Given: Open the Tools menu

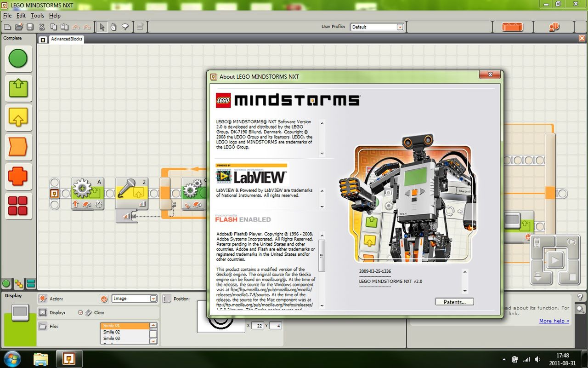Looking at the screenshot, I should pos(38,16).
